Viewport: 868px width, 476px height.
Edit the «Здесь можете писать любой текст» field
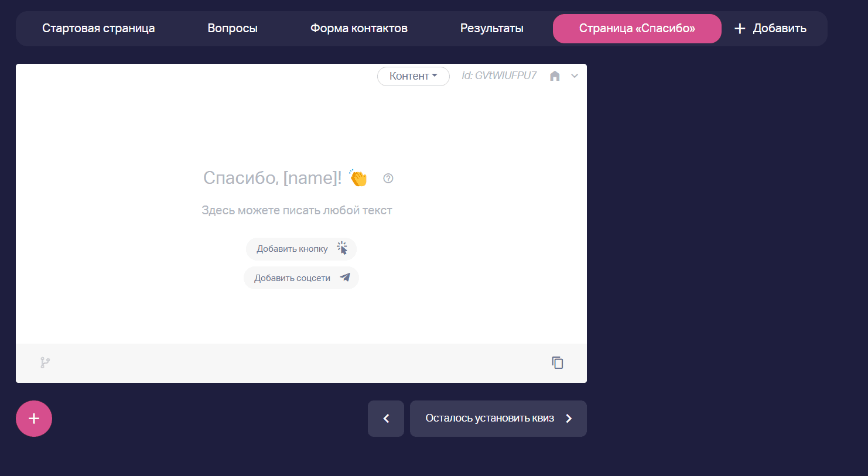(x=297, y=210)
